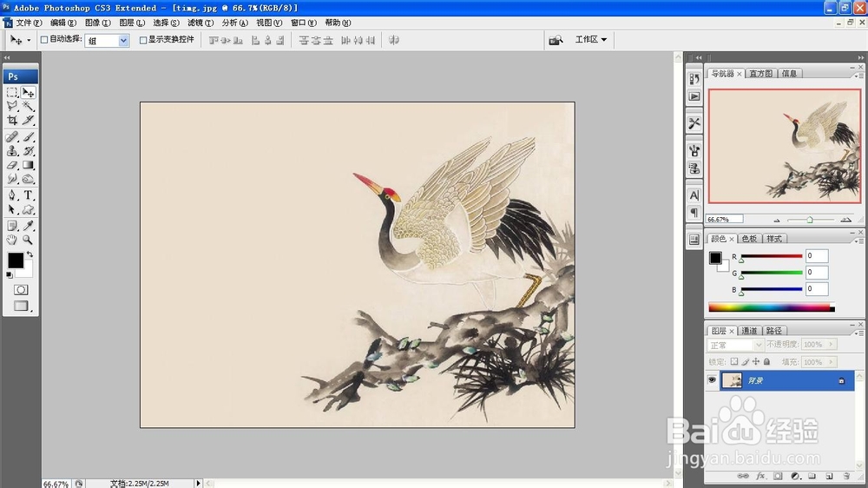The height and width of the screenshot is (488, 868).
Task: Open the 工作区 workspace dropdown
Action: 591,39
